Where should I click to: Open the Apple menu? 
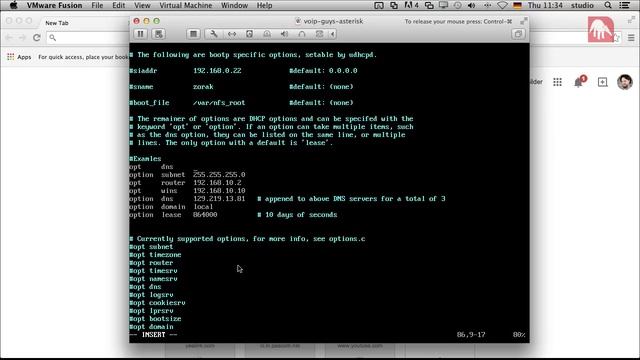pos(13,5)
